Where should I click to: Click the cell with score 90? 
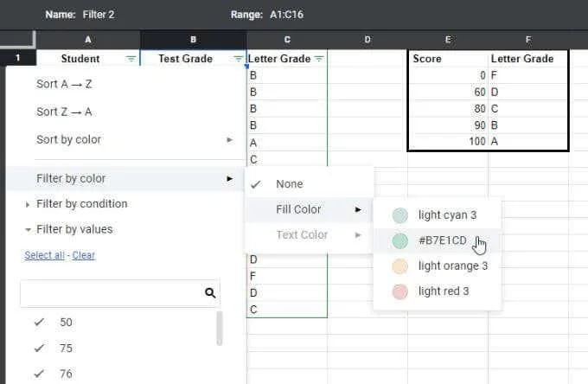448,125
